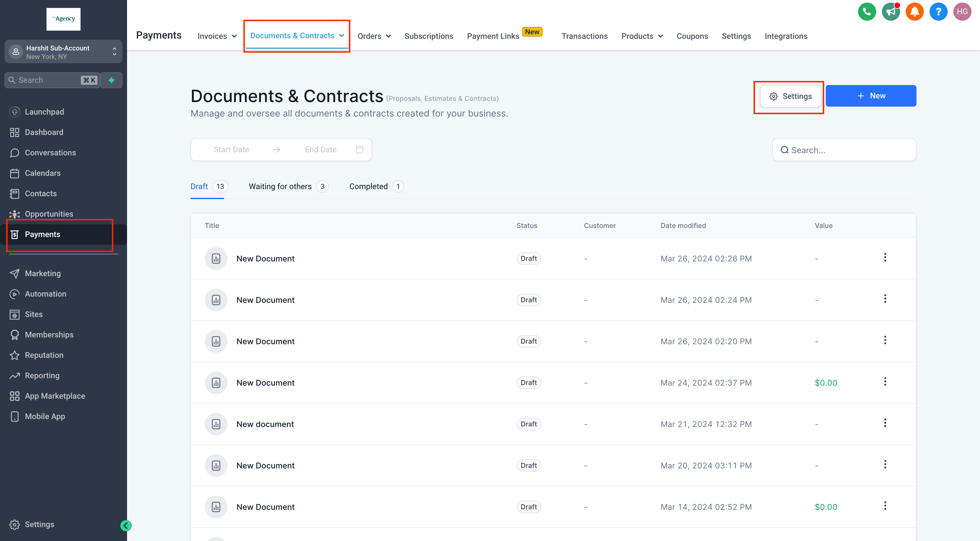This screenshot has height=541, width=980.
Task: Open the Transactions menu item
Action: (x=584, y=36)
